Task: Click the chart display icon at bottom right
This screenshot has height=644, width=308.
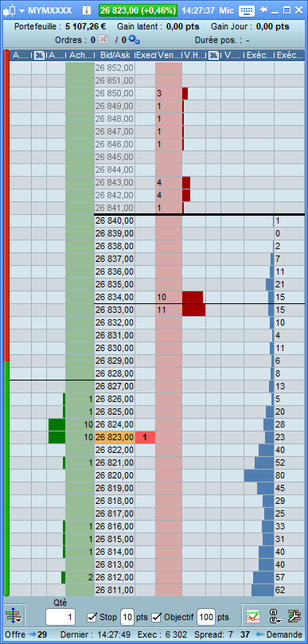Action: 252,616
